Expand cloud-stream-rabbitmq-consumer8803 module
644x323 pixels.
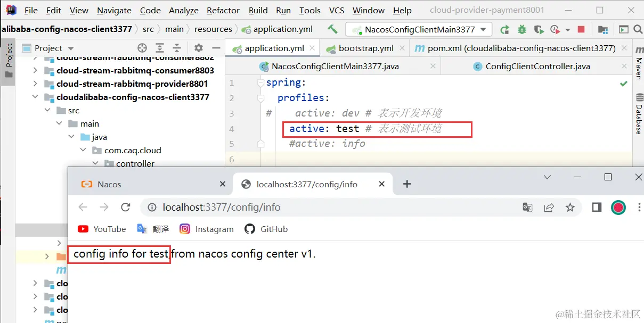(35, 70)
